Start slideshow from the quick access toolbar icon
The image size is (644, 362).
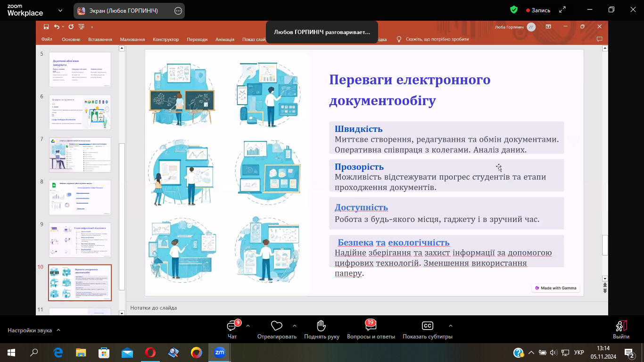tap(82, 27)
